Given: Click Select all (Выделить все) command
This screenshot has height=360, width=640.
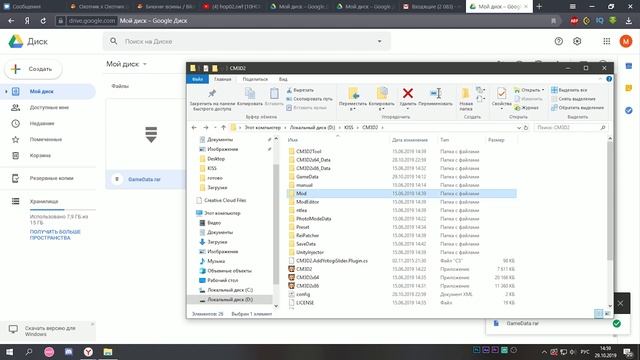Looking at the screenshot, I should [569, 90].
